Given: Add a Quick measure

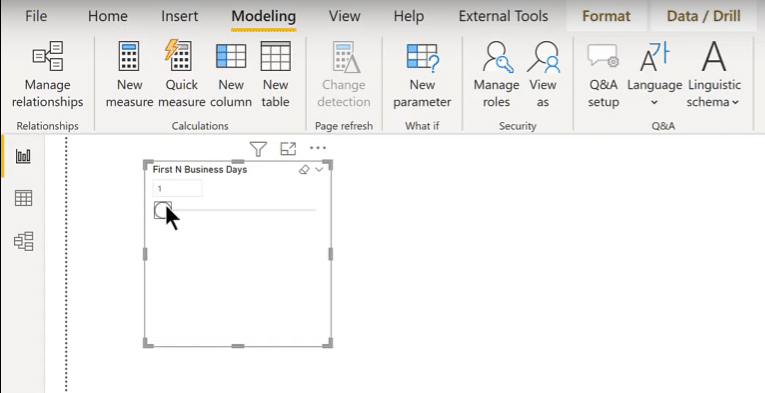Looking at the screenshot, I should [x=181, y=75].
